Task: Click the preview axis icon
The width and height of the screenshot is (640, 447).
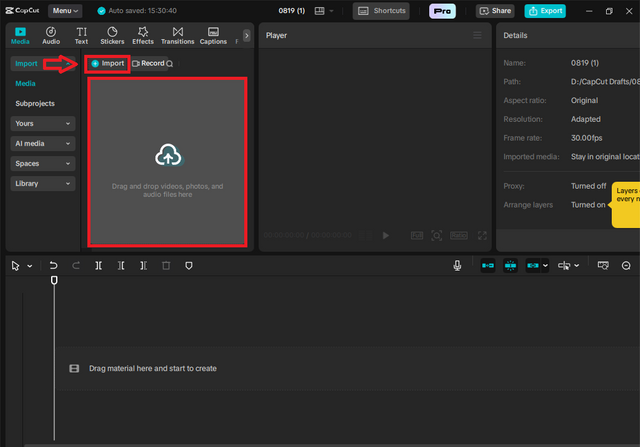Action: click(x=564, y=266)
